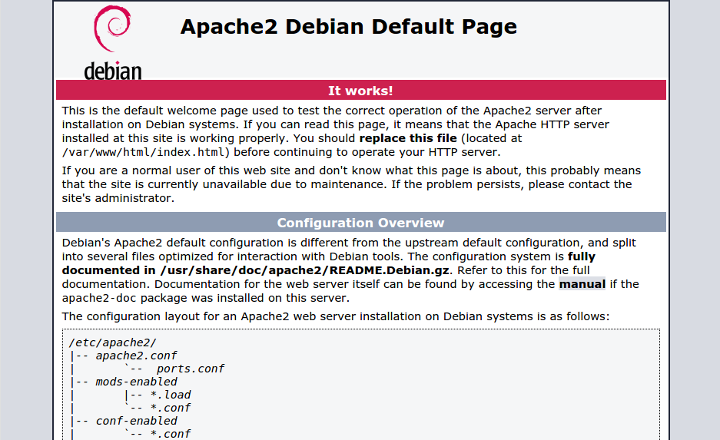Click the '/usr/share/doc/apache2/README.Debian.gz' path text

pos(305,271)
